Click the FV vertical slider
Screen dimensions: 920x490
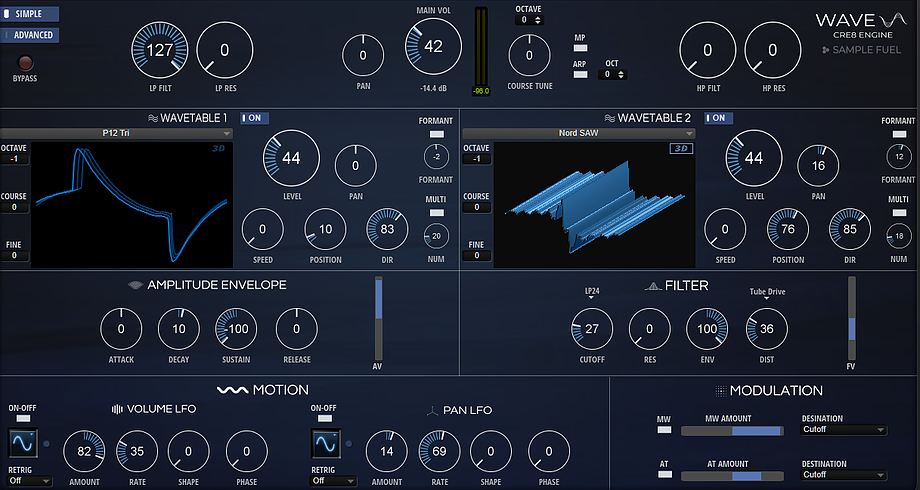click(x=851, y=318)
